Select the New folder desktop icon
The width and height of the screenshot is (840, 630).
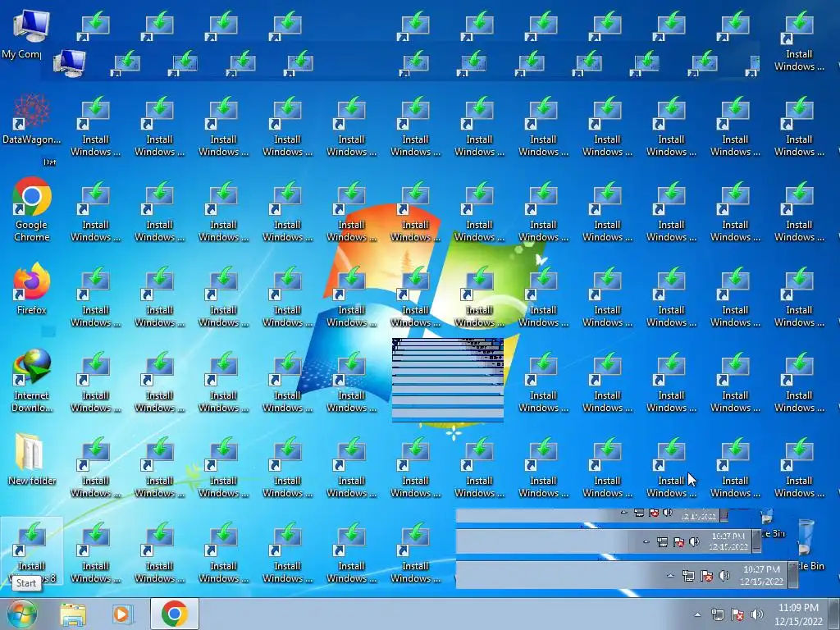click(x=32, y=459)
